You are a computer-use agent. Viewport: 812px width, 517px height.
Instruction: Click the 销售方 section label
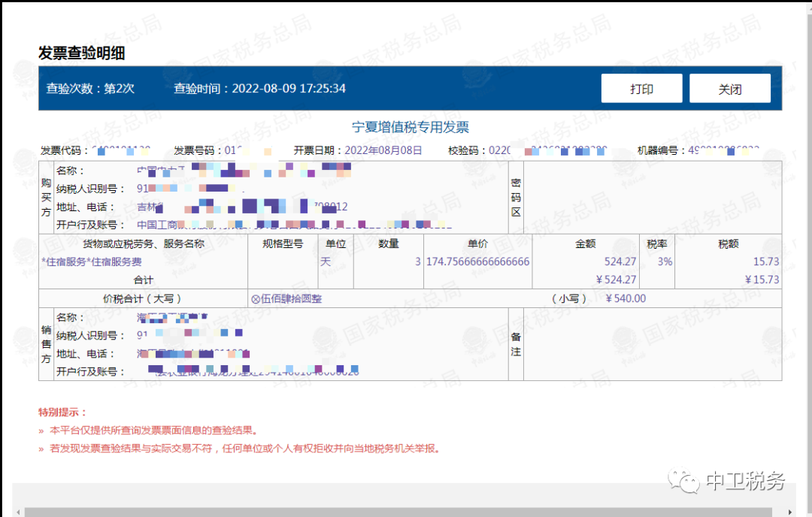coord(46,344)
